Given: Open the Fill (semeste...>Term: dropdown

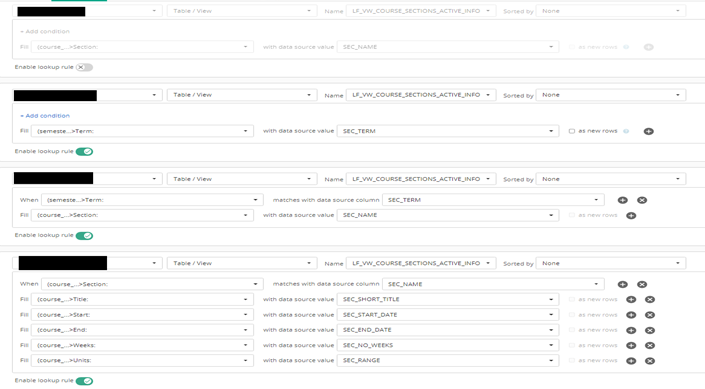Looking at the screenshot, I should [142, 131].
